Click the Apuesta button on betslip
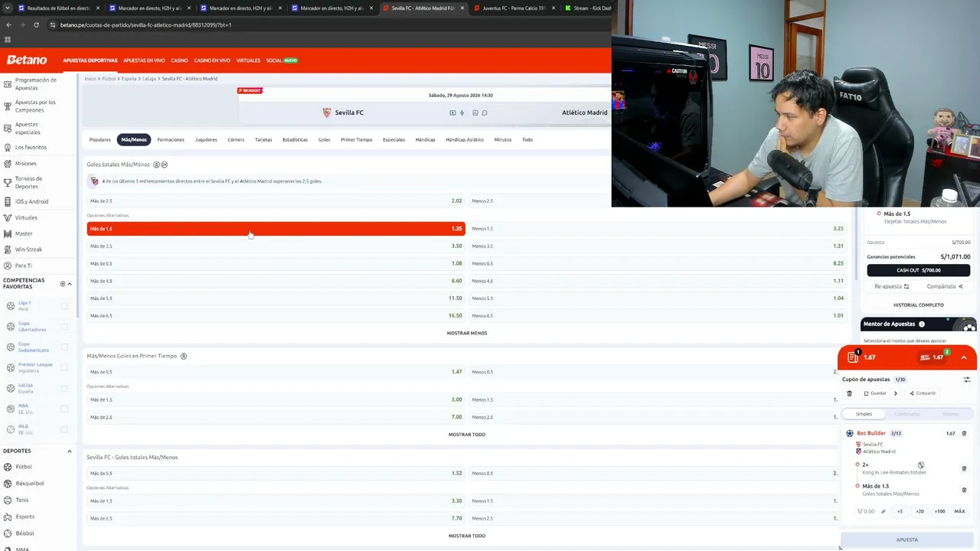Screen dimensions: 980x551 tap(907, 540)
